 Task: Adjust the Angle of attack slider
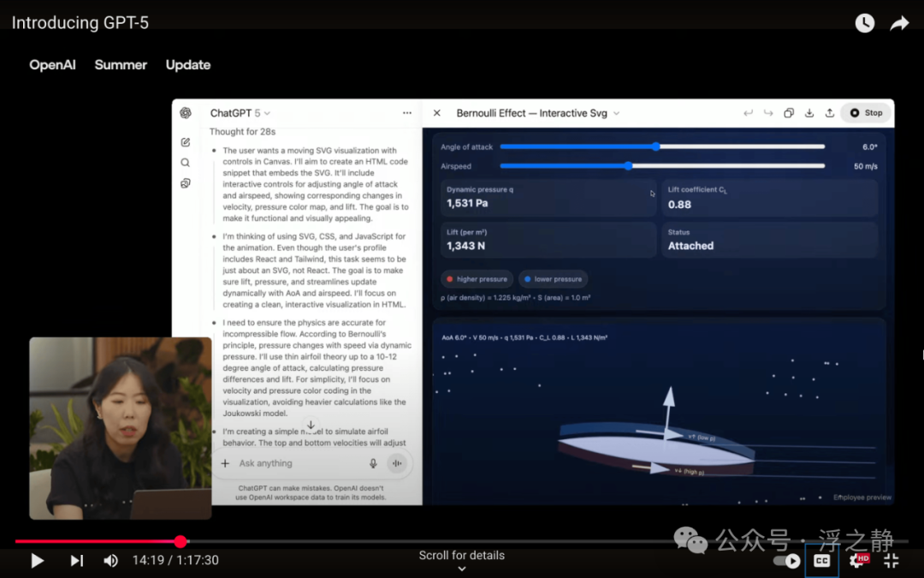662,147
